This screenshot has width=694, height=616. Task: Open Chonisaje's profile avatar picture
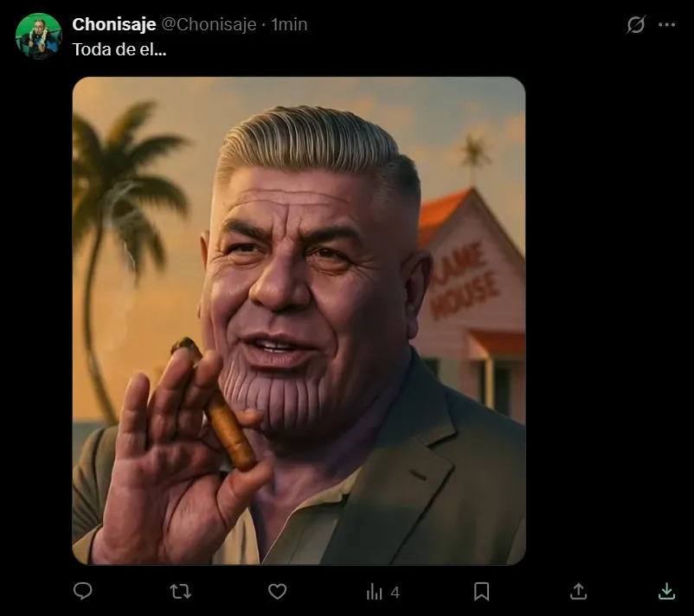coord(39,36)
